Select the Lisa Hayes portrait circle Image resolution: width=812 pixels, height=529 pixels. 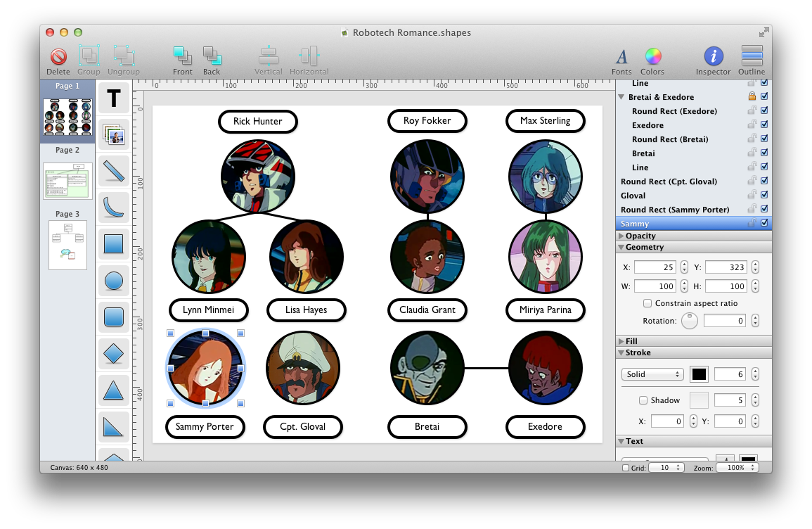click(x=306, y=257)
